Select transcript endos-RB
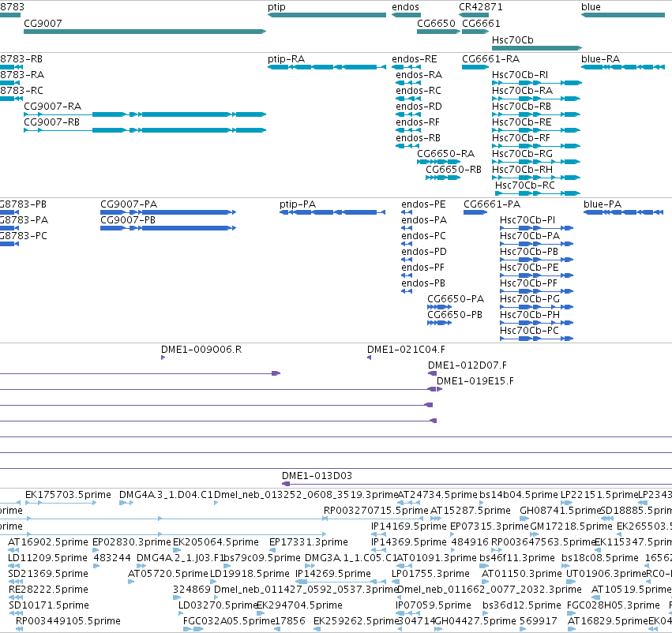Image resolution: width=672 pixels, height=633 pixels. click(407, 146)
